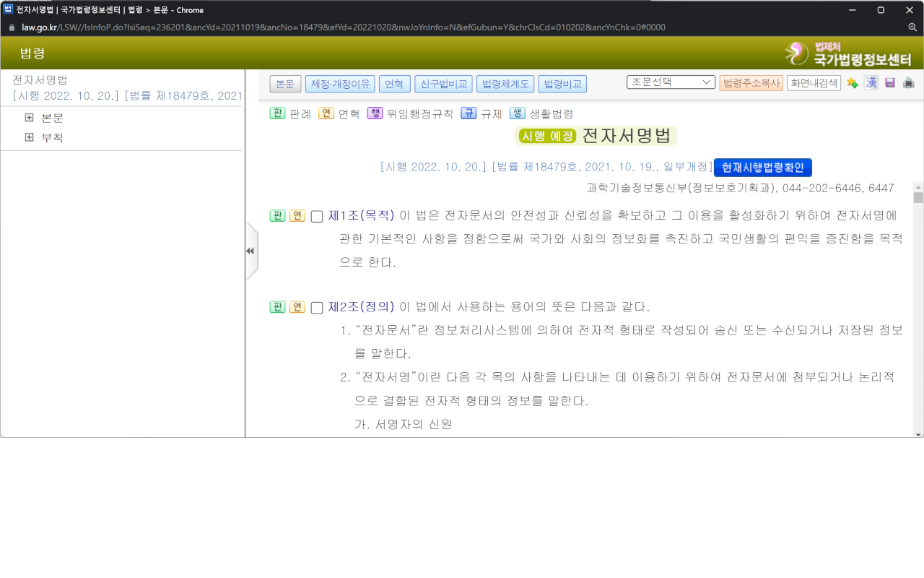The image size is (924, 578).
Task: Click the 법령 header title
Action: [32, 53]
